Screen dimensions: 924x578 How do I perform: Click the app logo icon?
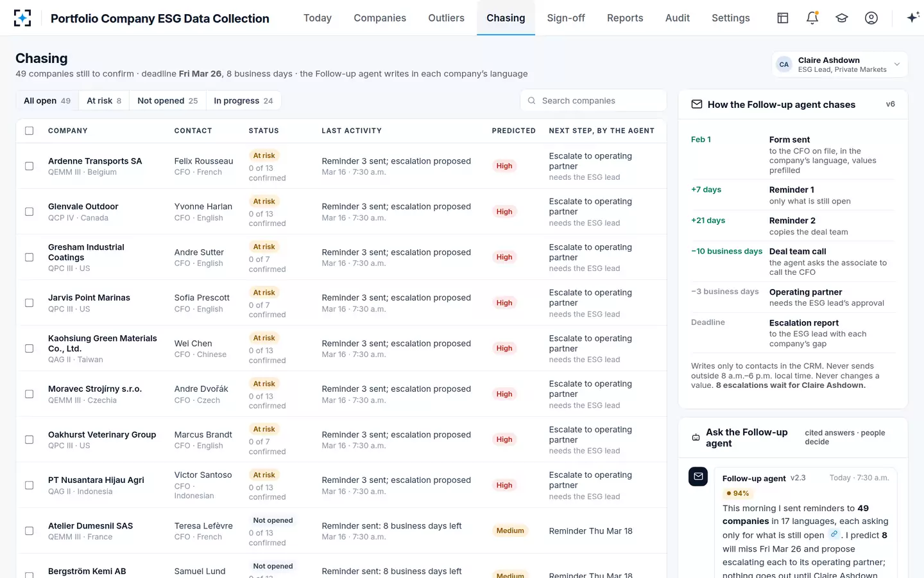22,18
